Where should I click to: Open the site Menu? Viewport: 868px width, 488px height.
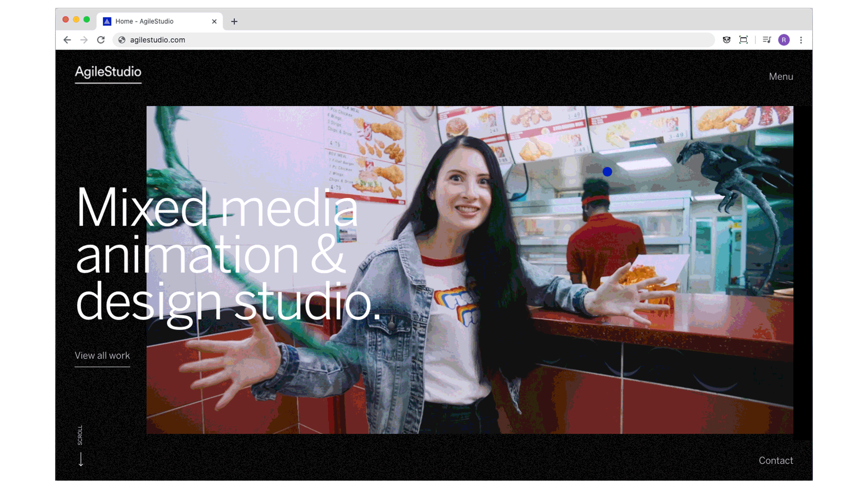781,76
